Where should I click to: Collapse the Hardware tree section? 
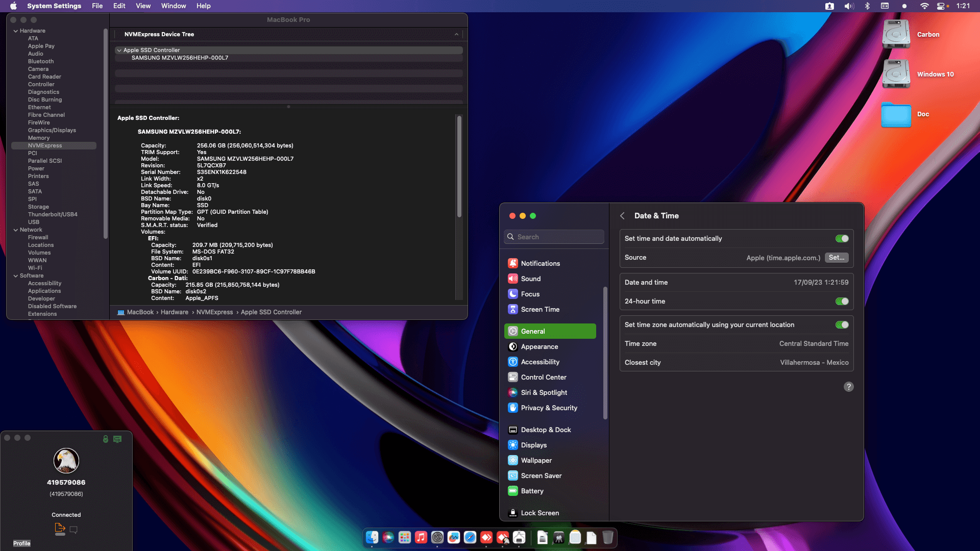[x=16, y=31]
